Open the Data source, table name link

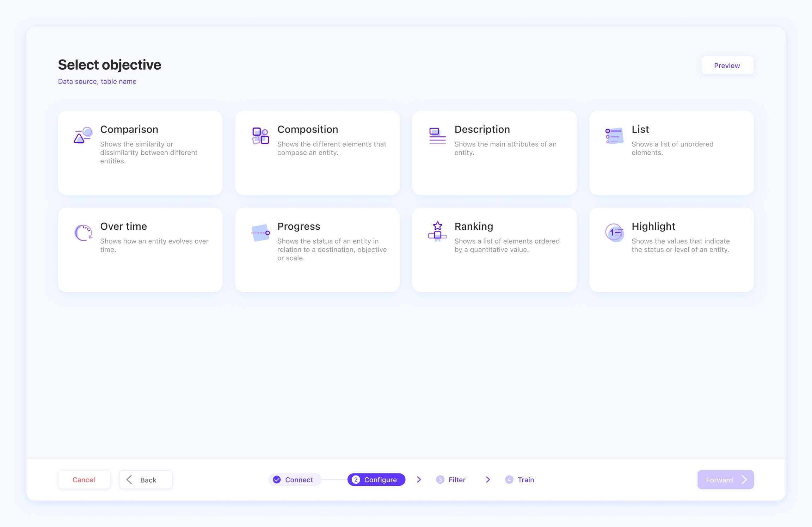[97, 81]
